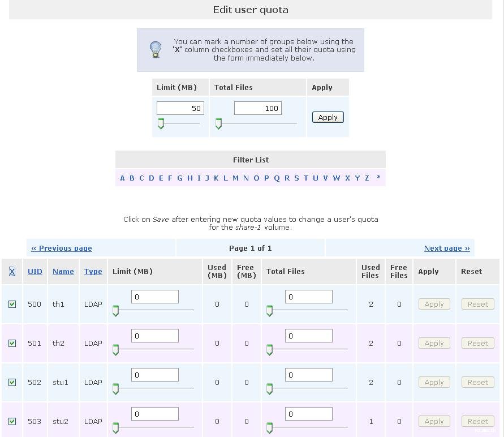Sort the table by Type column
504x437 pixels.
coord(93,271)
